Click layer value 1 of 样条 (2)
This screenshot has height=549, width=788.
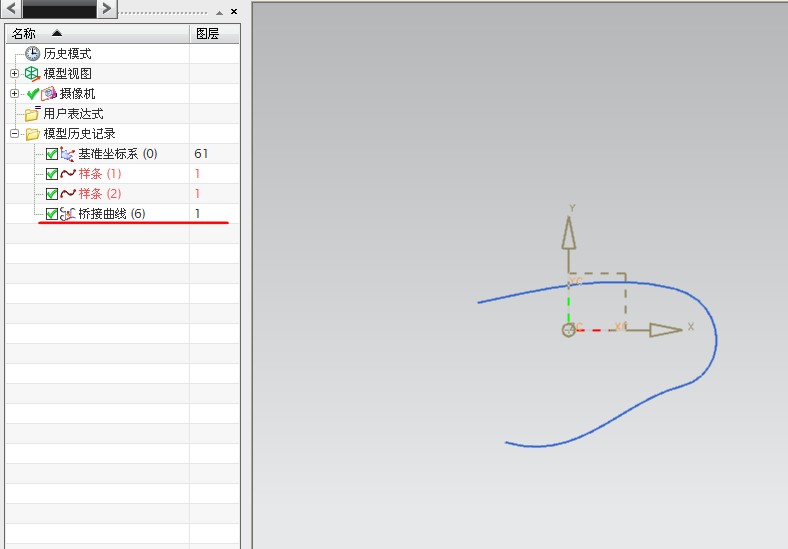tap(198, 194)
